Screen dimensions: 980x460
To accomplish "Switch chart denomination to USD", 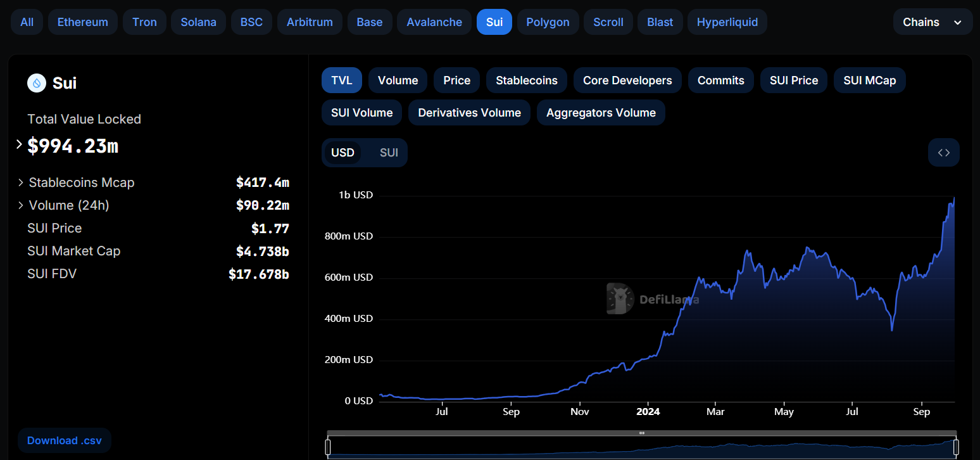I will point(342,153).
